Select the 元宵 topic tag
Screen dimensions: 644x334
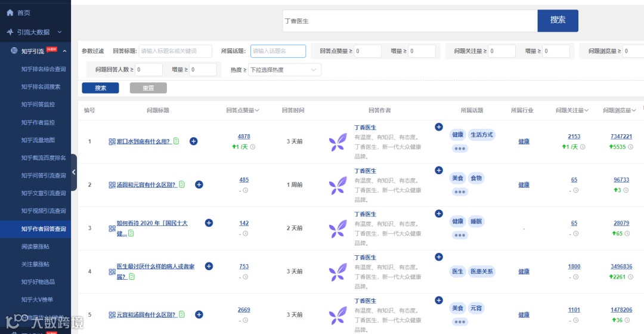pyautogui.click(x=476, y=308)
